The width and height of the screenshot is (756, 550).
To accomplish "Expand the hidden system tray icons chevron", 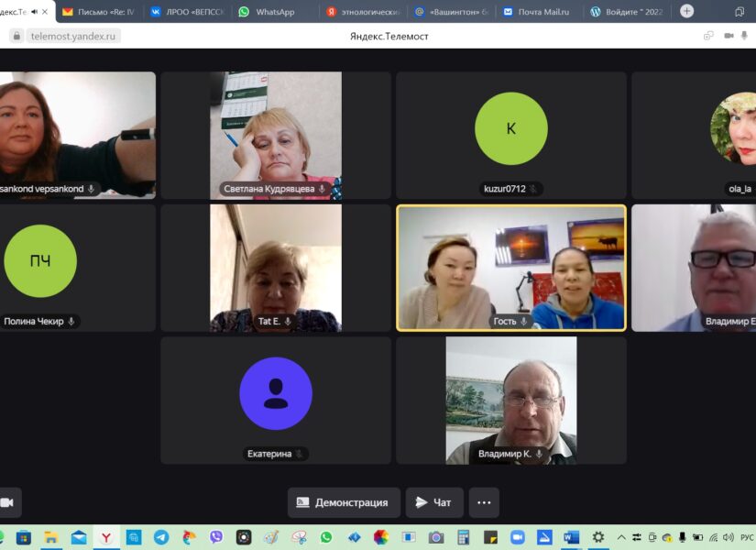I will click(621, 537).
